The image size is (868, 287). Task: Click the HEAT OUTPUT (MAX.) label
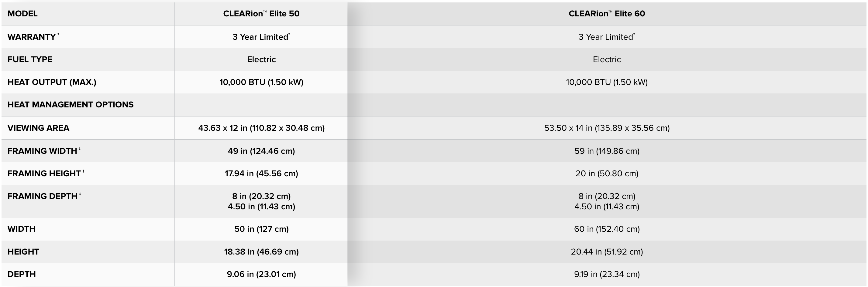52,82
